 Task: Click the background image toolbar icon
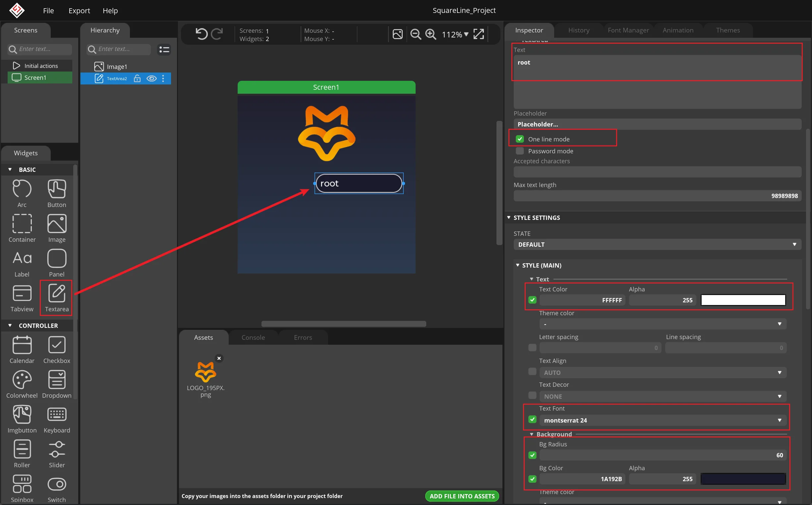397,34
